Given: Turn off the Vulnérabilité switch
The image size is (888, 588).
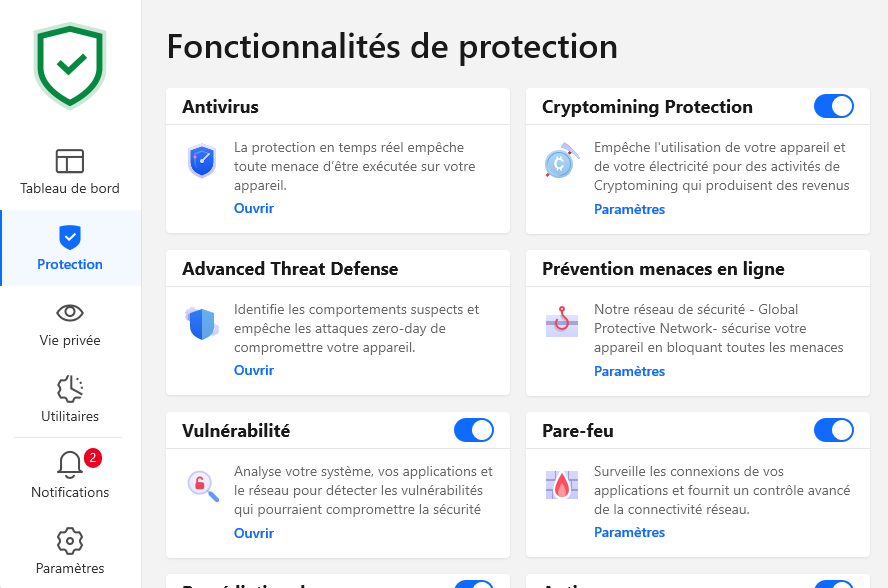Looking at the screenshot, I should tap(474, 430).
